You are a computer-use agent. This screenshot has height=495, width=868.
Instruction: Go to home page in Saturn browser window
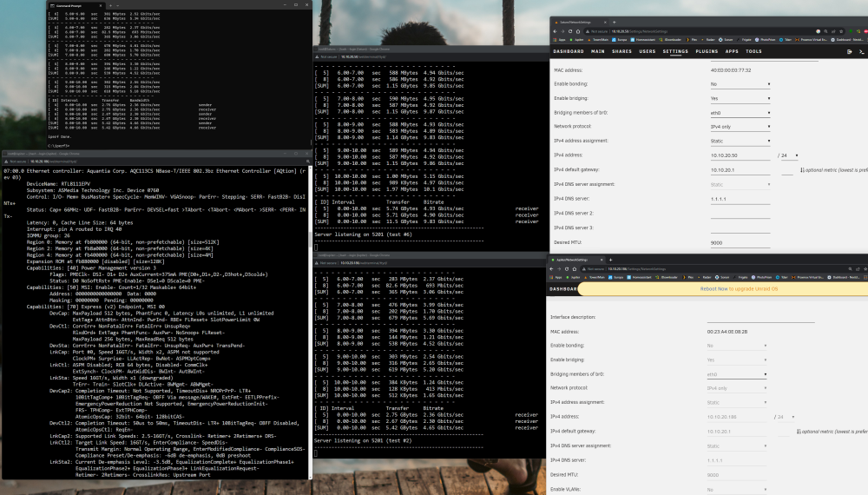coord(578,31)
